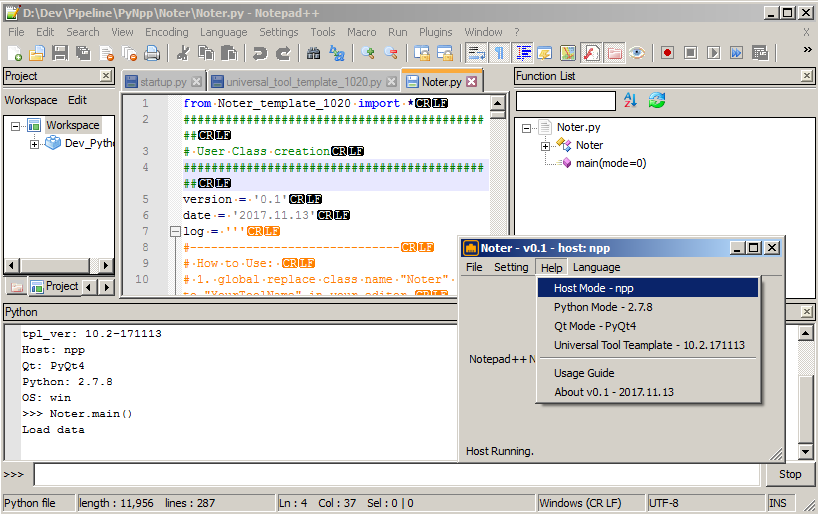
Task: Redo the edit with the toolbar arrow
Action: [x=283, y=53]
